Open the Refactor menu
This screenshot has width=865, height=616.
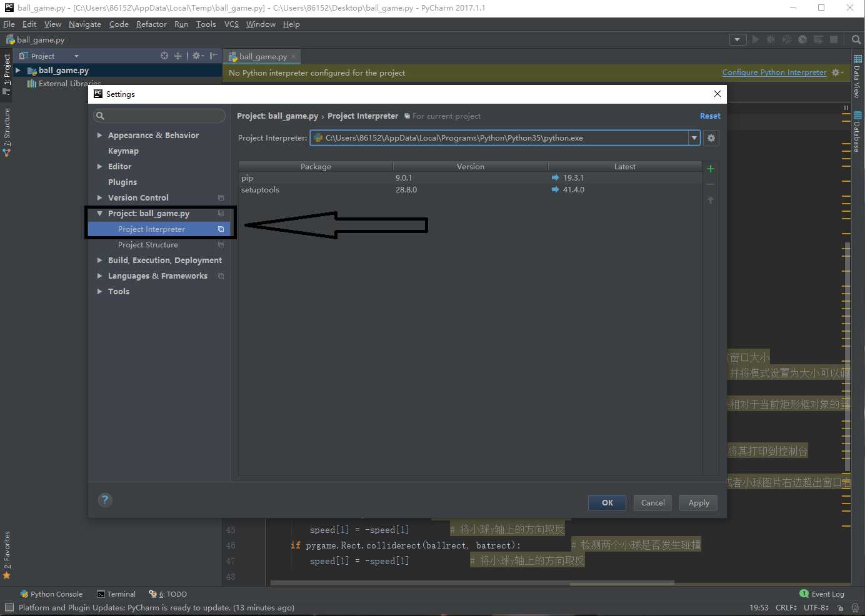(151, 24)
